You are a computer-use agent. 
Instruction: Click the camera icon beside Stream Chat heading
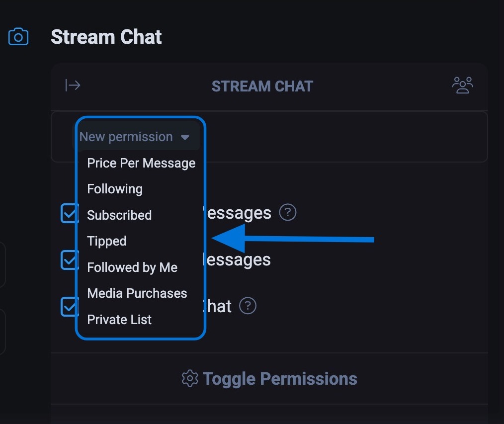[x=18, y=37]
